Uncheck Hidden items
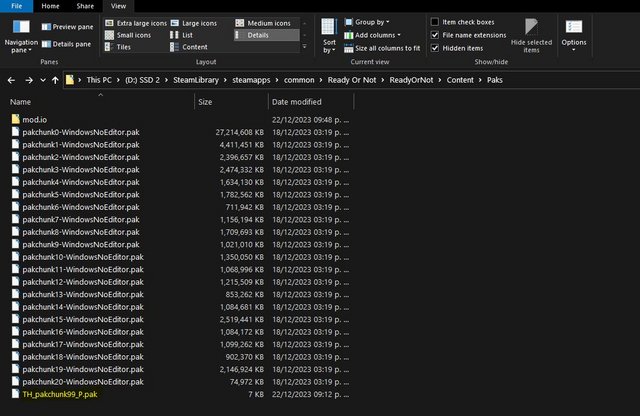 pos(435,48)
